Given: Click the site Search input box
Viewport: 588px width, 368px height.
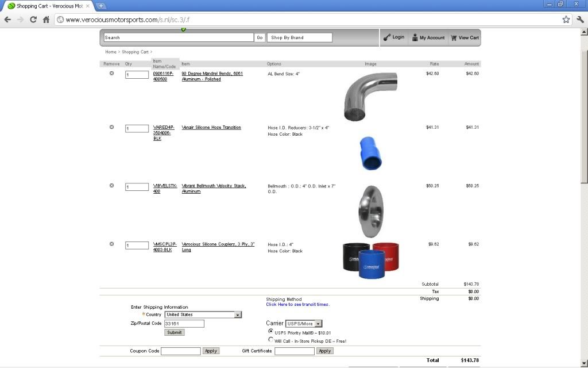Looking at the screenshot, I should (179, 37).
